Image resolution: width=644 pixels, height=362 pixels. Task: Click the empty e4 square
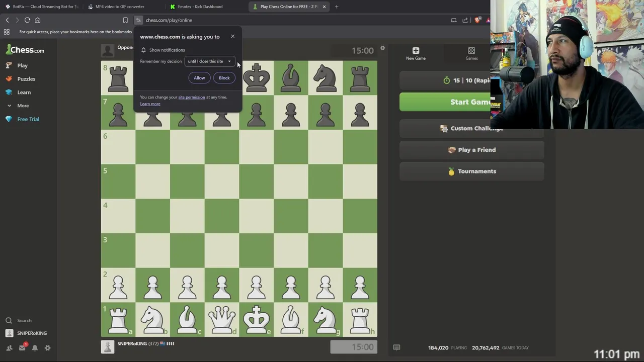pos(257,216)
